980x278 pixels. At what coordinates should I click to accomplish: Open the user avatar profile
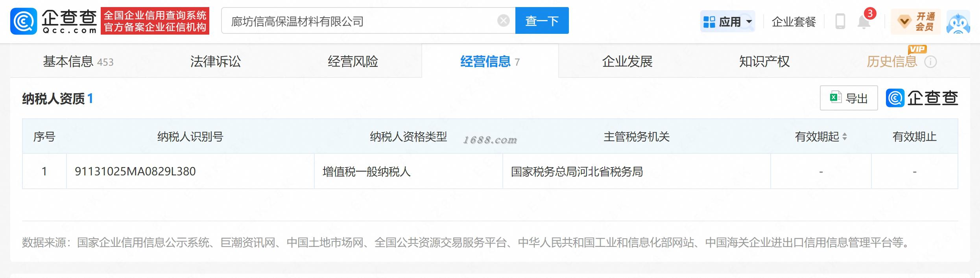pyautogui.click(x=958, y=22)
